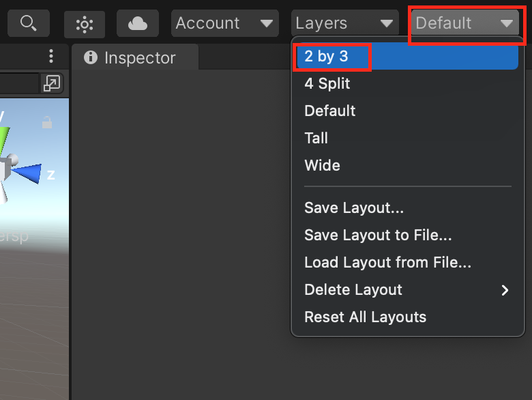Choose Save Layout to File...

[x=378, y=235]
